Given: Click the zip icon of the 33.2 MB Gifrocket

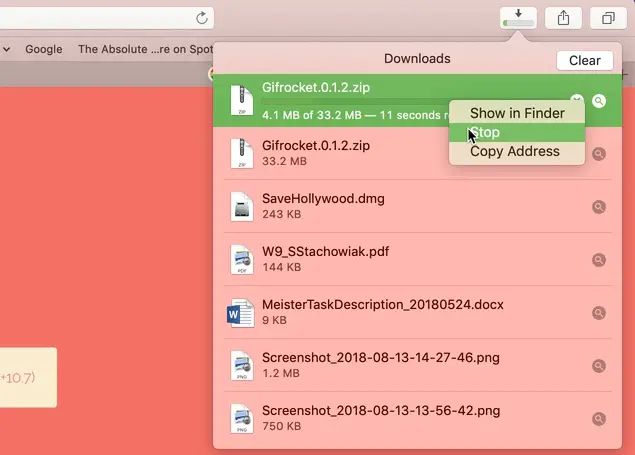Looking at the screenshot, I should 242,153.
